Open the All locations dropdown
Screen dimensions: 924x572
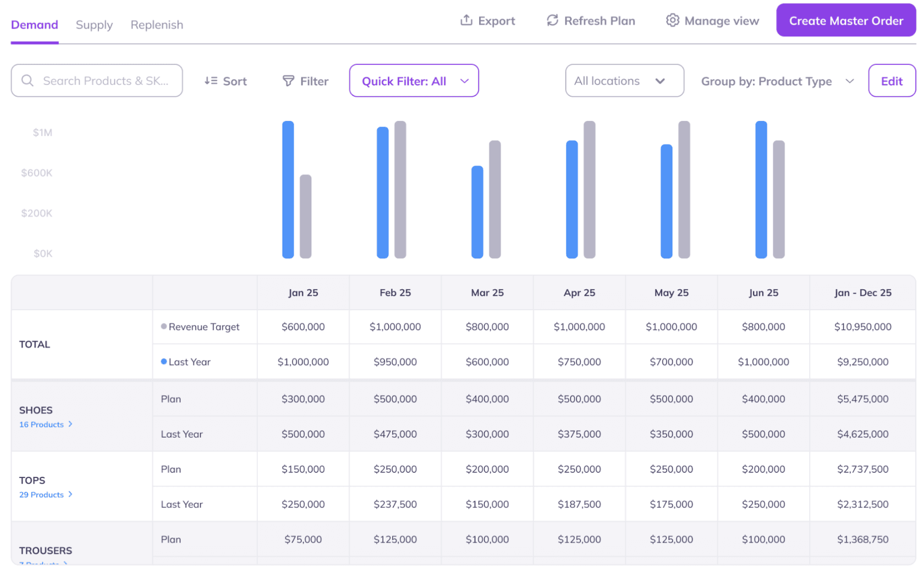pyautogui.click(x=624, y=81)
